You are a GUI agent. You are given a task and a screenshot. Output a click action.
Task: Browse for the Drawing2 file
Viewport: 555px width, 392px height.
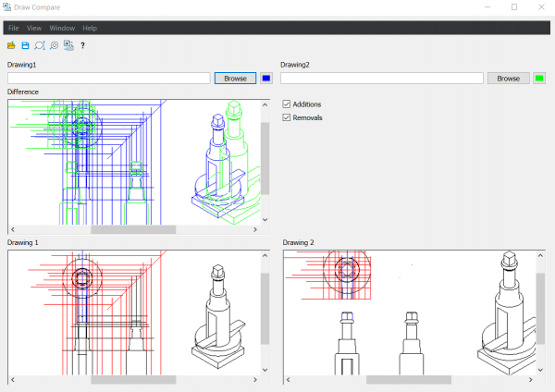point(508,79)
